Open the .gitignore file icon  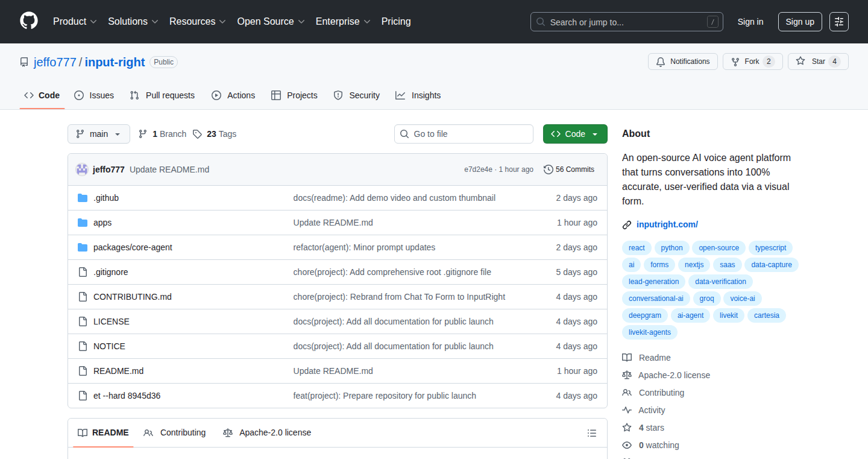click(83, 272)
